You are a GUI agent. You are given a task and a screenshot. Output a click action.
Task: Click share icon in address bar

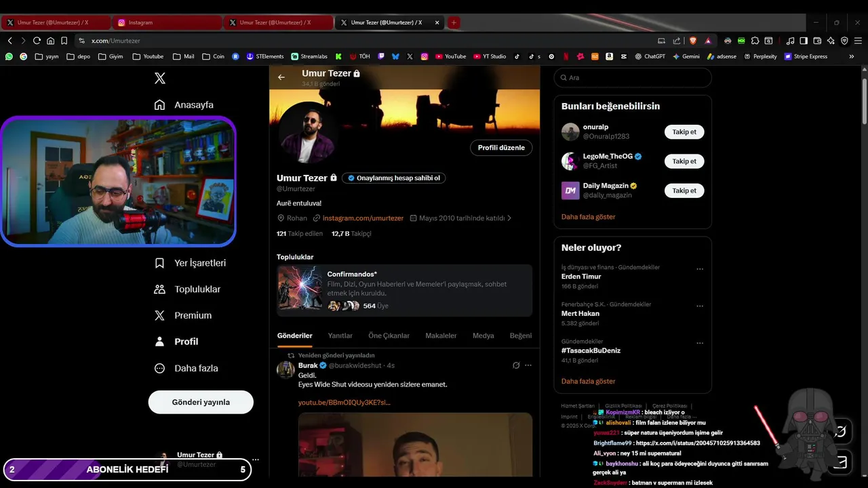(677, 41)
